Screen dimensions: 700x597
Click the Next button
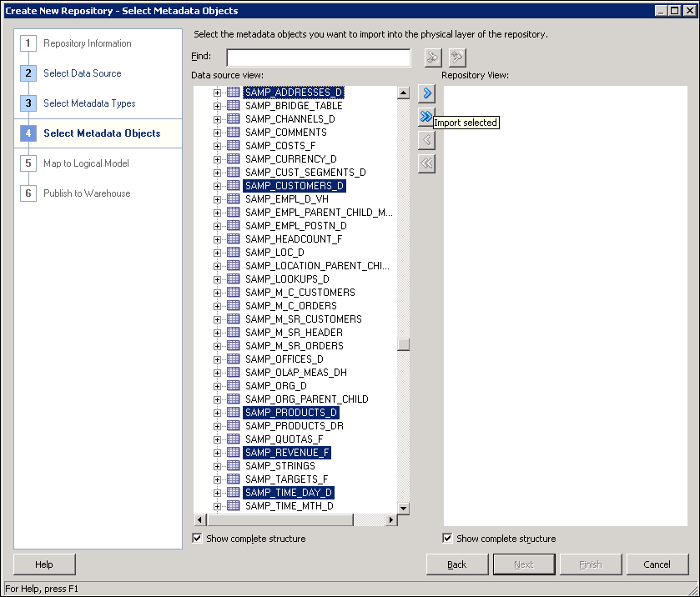point(524,564)
